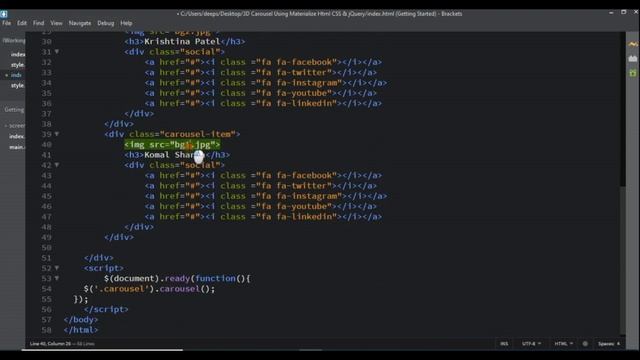Collapse the code fold arrow on line 31
This screenshot has height=360, width=640.
click(x=57, y=52)
